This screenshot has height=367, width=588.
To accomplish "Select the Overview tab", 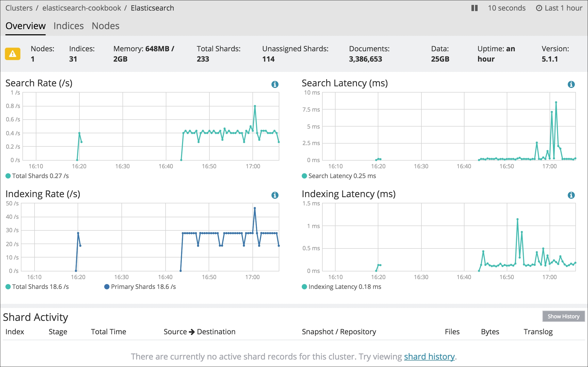I will 26,26.
